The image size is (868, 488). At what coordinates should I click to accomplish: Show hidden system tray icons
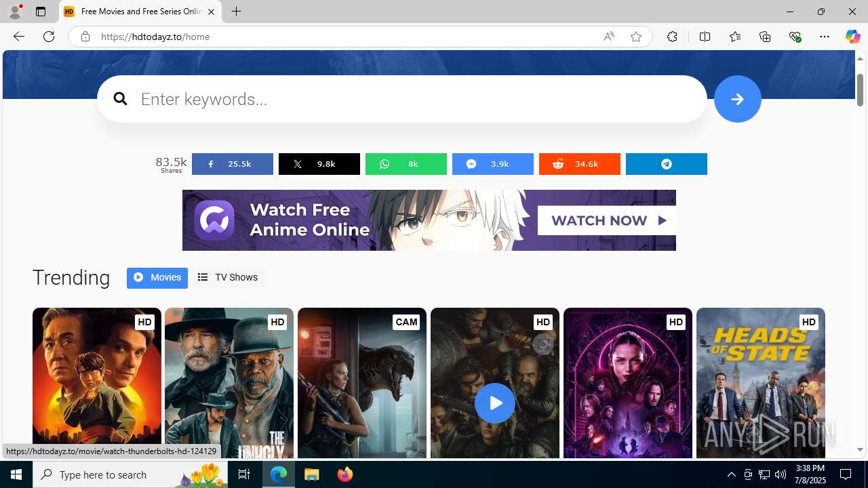pyautogui.click(x=731, y=474)
